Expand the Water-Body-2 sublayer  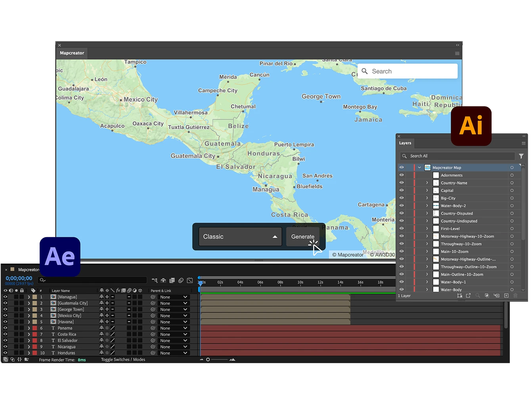[427, 206]
